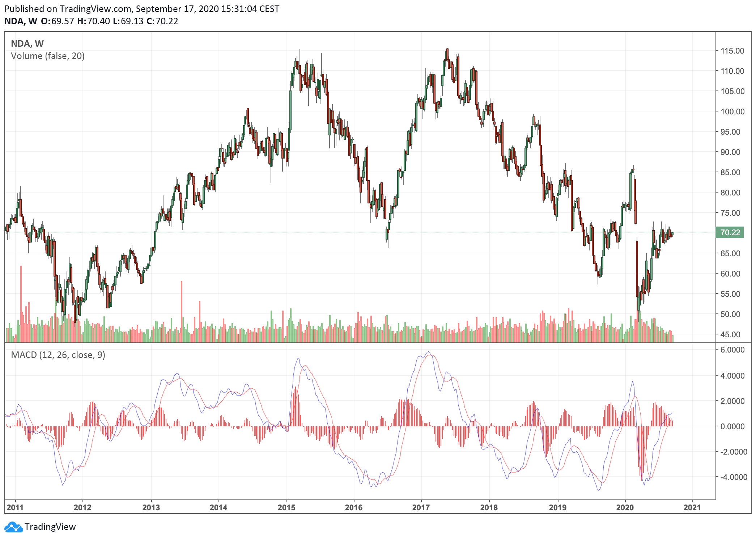
Task: Click the 2014 year label on time axis
Action: click(218, 507)
